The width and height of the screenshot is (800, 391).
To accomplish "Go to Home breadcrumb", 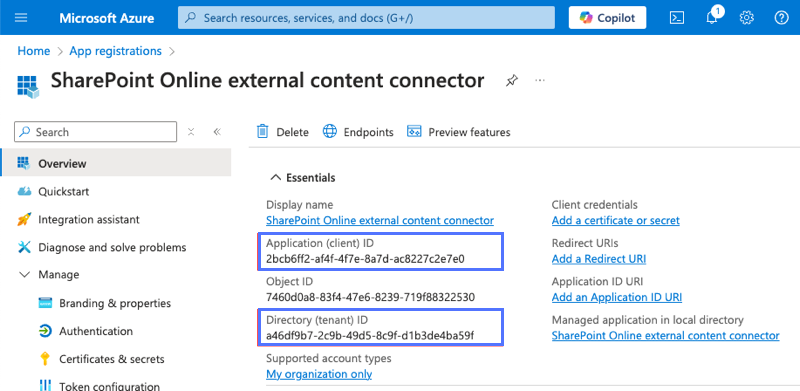I will pyautogui.click(x=34, y=51).
